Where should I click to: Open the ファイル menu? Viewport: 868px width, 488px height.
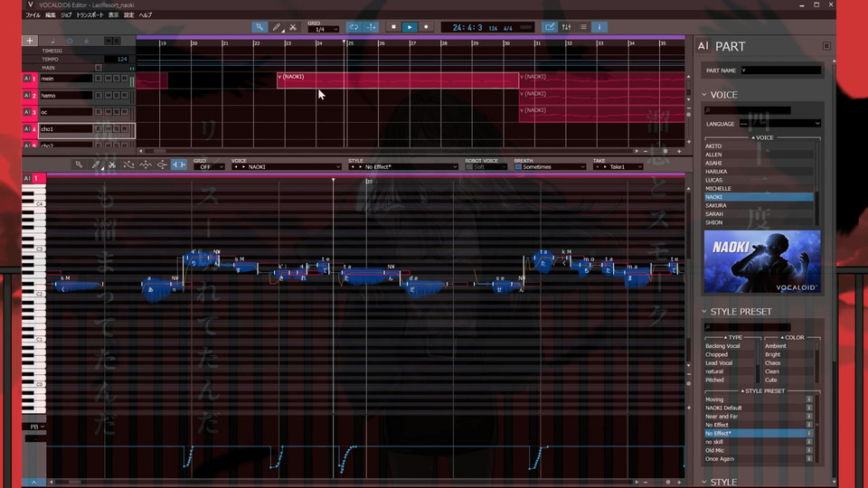(33, 15)
